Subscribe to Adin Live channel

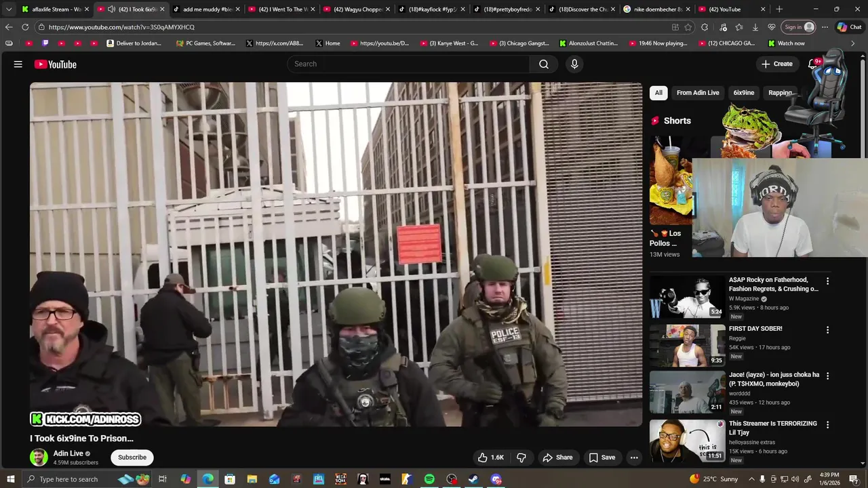tap(132, 457)
